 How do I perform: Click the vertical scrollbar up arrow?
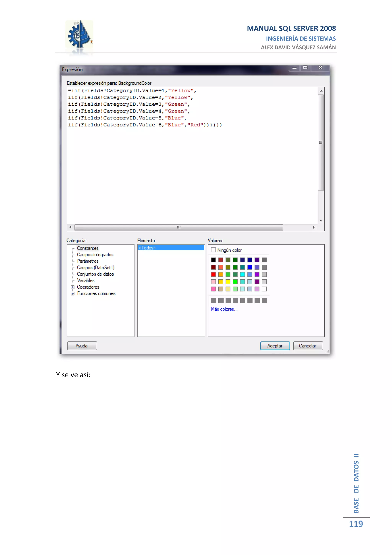pos(321,91)
